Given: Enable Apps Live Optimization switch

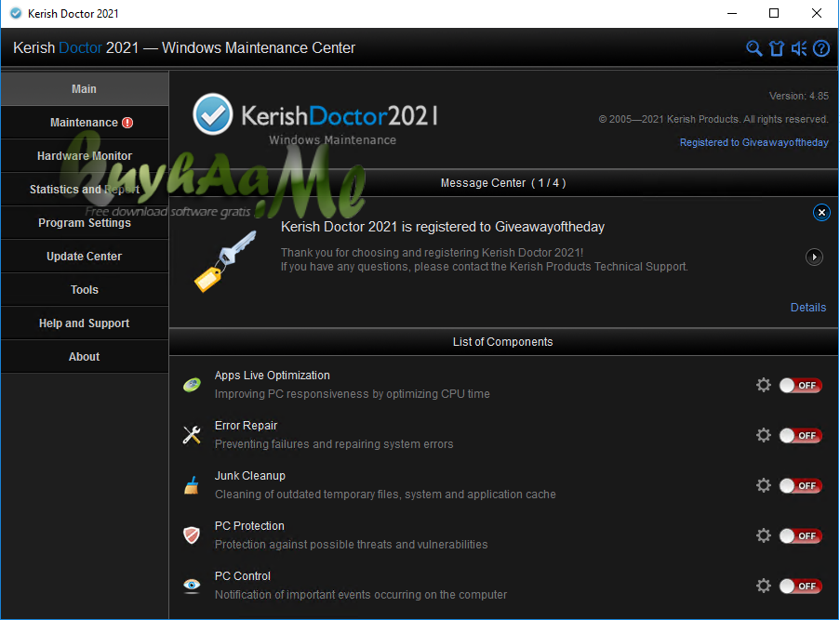Looking at the screenshot, I should (800, 386).
